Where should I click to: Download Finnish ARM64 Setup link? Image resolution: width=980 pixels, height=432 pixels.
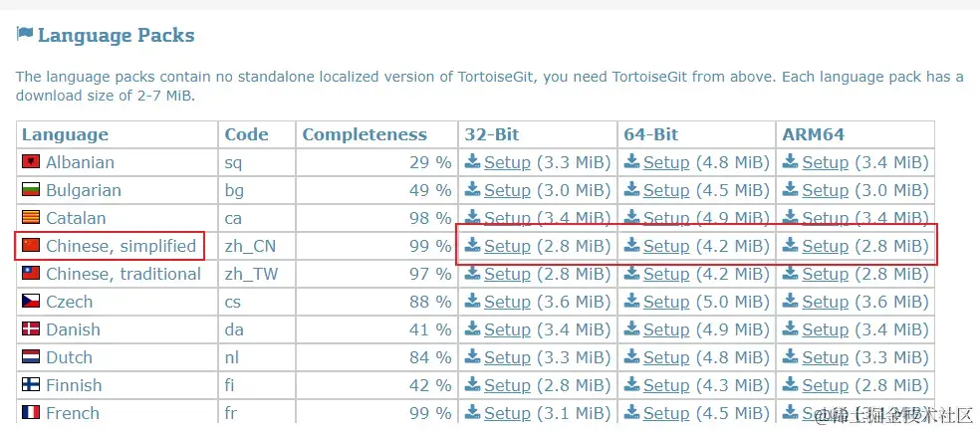pos(825,386)
